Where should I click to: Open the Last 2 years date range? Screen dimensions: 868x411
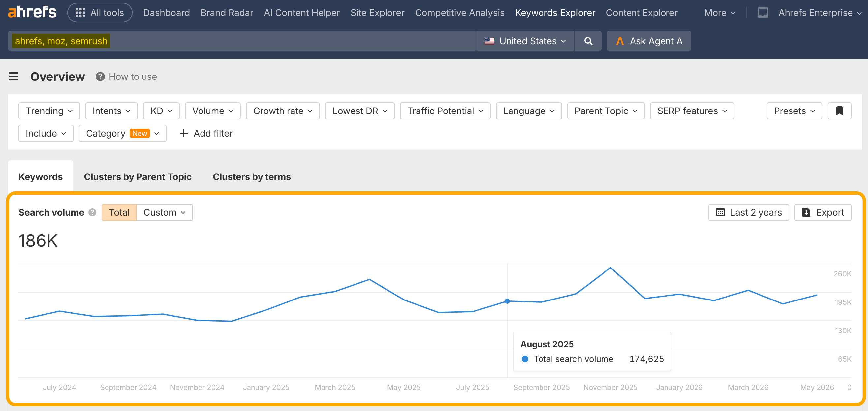pyautogui.click(x=748, y=212)
